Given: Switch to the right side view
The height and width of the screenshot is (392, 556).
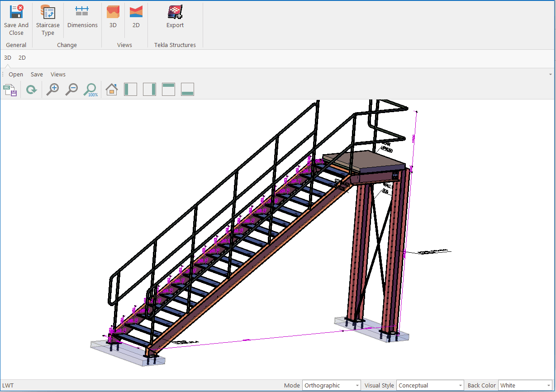Looking at the screenshot, I should (149, 90).
